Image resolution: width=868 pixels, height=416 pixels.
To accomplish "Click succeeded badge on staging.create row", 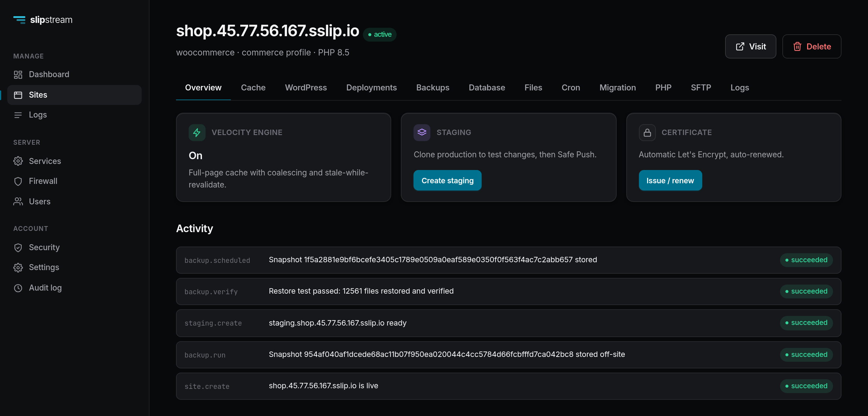I will [x=806, y=323].
